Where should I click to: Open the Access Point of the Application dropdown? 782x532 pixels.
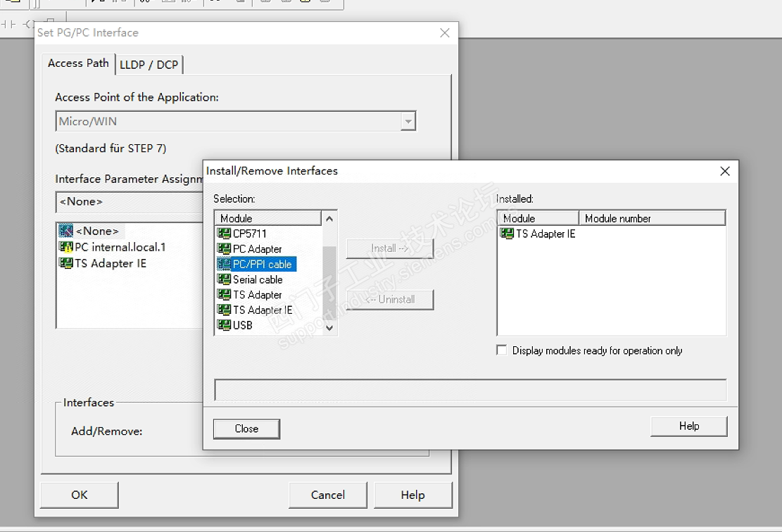[408, 121]
